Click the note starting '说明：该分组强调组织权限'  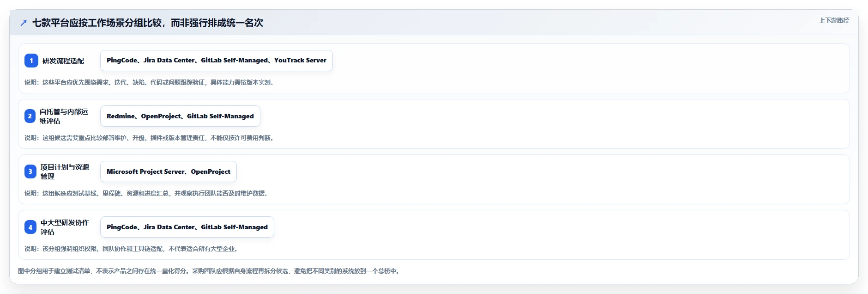(x=132, y=249)
